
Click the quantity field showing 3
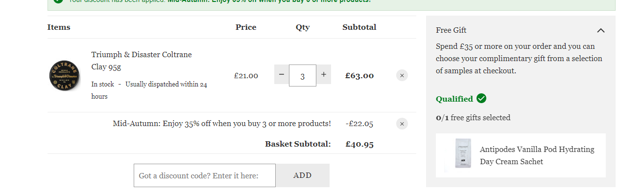[303, 76]
